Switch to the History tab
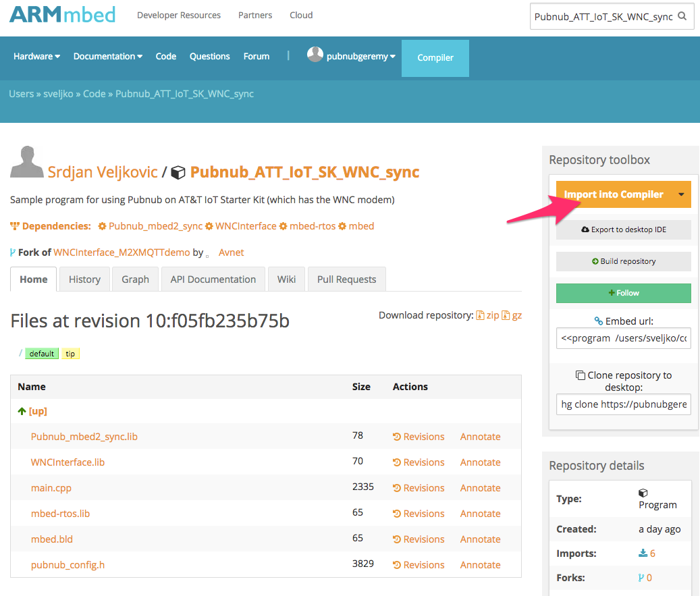The height and width of the screenshot is (596, 700). coord(84,279)
